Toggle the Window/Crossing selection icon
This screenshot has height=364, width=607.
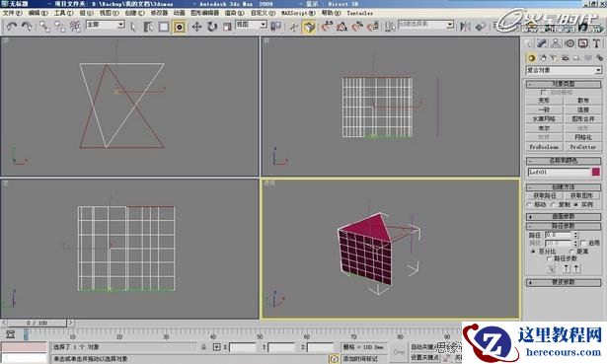[180, 27]
